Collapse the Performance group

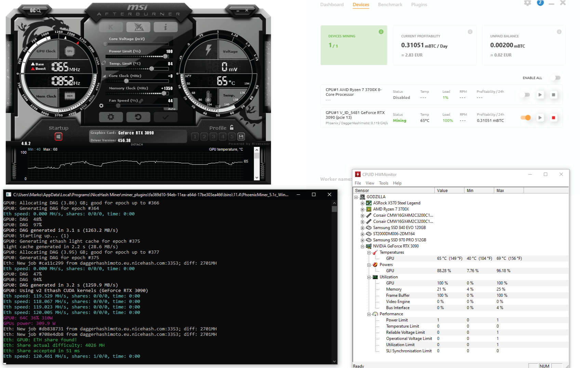[369, 314]
